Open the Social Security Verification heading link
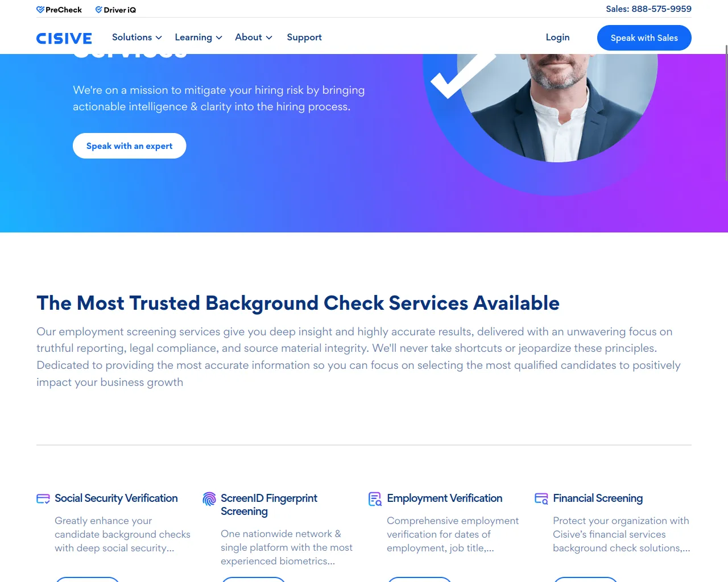 pos(116,498)
